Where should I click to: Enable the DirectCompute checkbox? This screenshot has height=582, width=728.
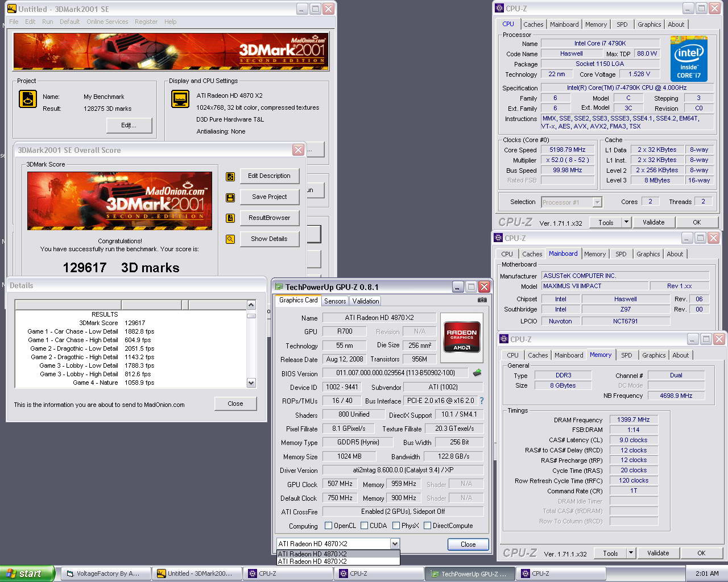pos(427,526)
